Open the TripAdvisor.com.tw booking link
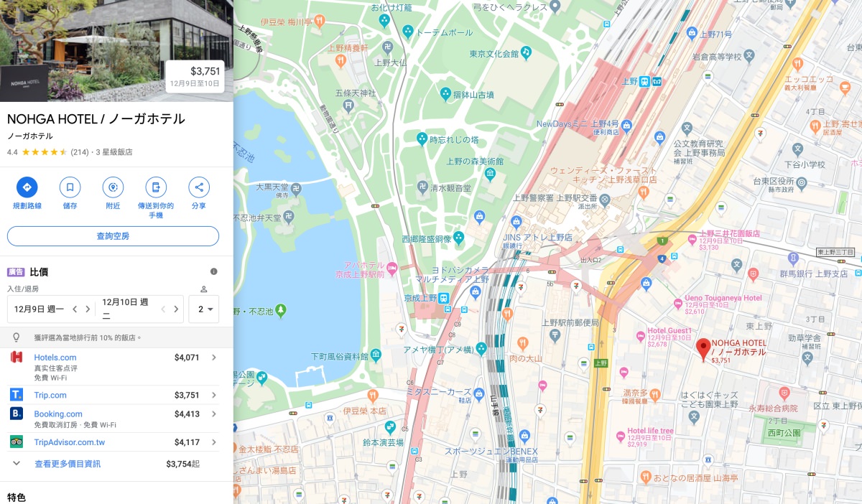 tap(70, 442)
